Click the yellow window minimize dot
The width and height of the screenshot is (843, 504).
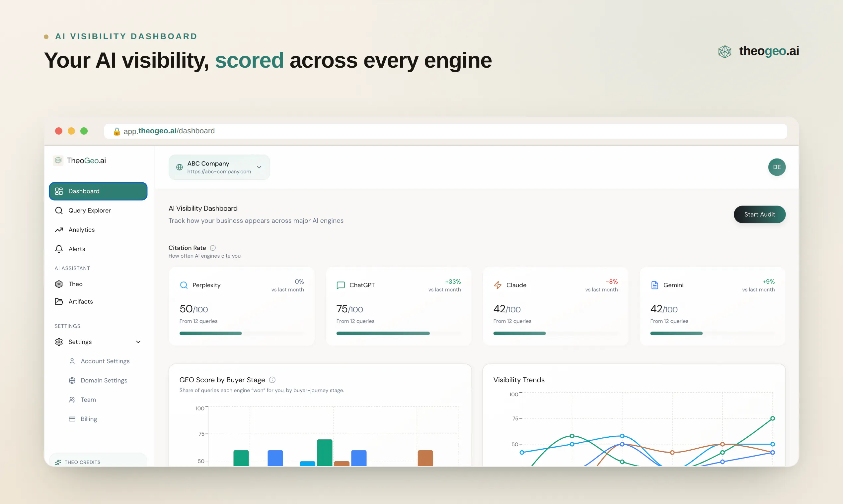click(x=71, y=131)
